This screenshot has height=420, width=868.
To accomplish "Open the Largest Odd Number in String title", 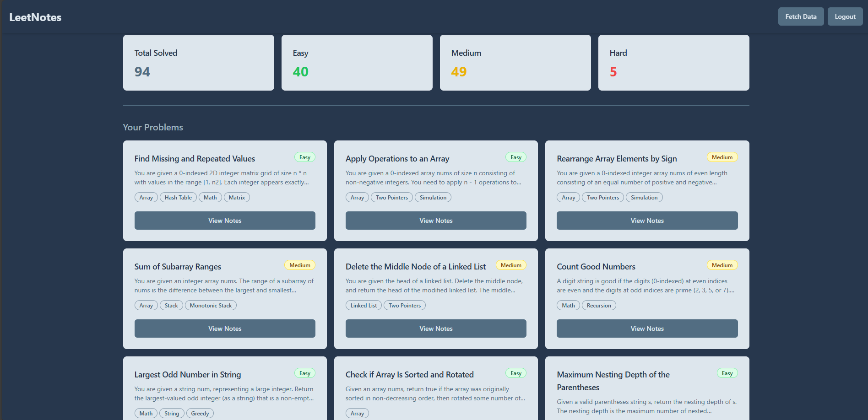I will [188, 375].
